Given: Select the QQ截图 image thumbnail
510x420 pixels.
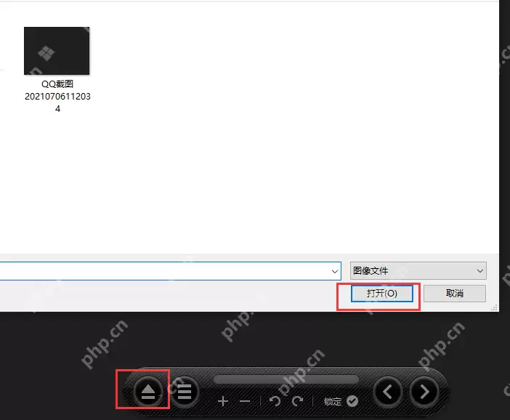Looking at the screenshot, I should (x=57, y=51).
